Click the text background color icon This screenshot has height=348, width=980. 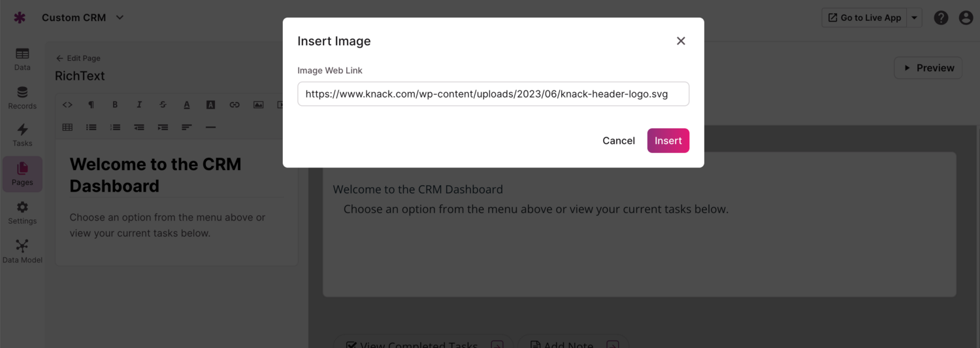click(210, 105)
